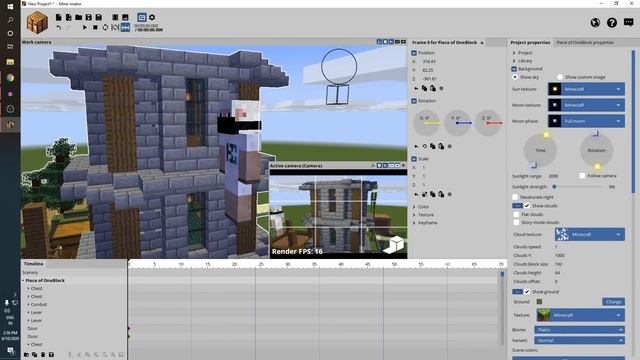
Task: Play the animation
Action: click(84, 27)
